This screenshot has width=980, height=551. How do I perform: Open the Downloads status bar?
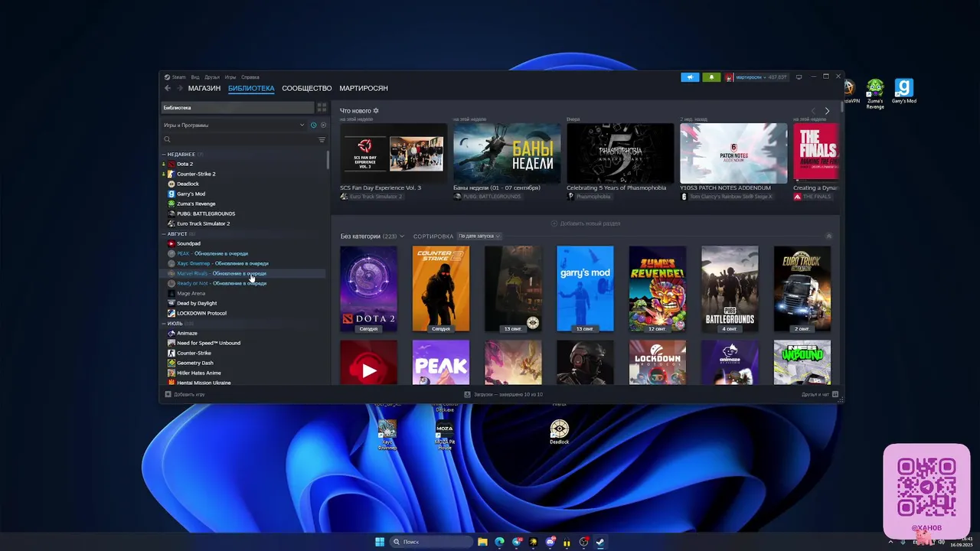(503, 394)
